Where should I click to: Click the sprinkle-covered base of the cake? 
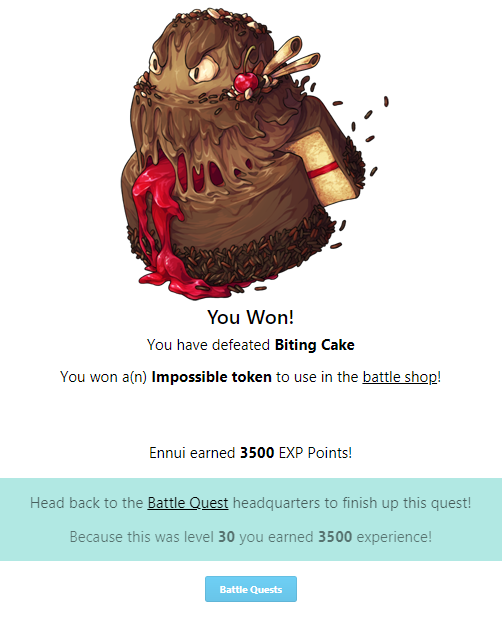tap(237, 253)
